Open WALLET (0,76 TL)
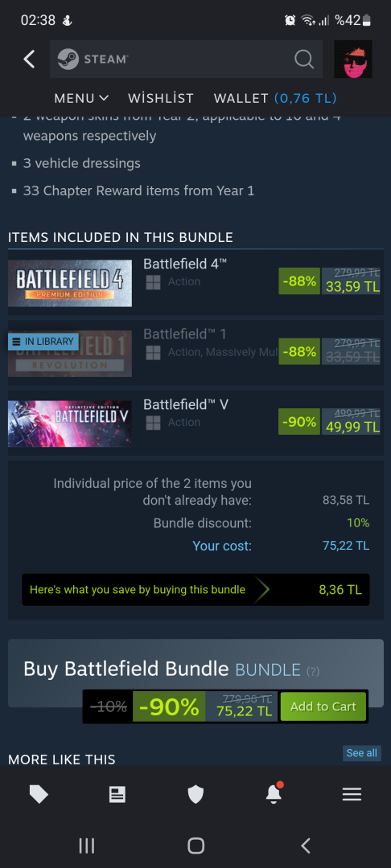This screenshot has height=868, width=391. (x=275, y=99)
